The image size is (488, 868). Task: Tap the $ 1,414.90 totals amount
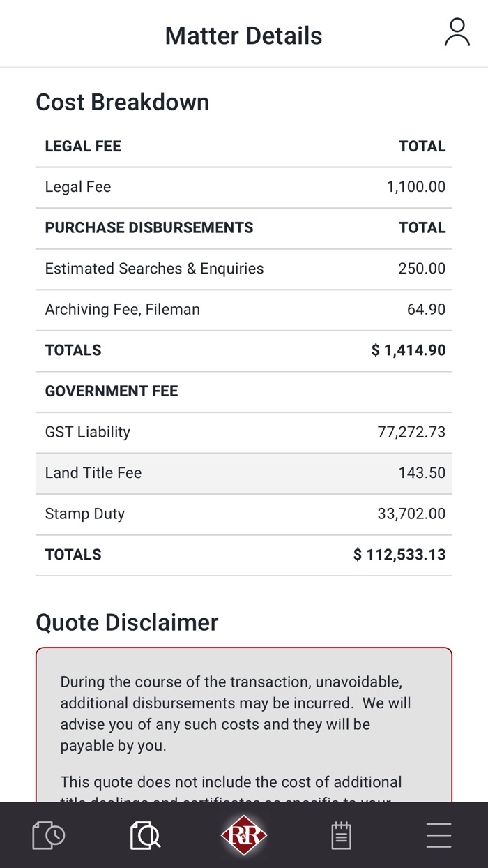[x=409, y=350]
